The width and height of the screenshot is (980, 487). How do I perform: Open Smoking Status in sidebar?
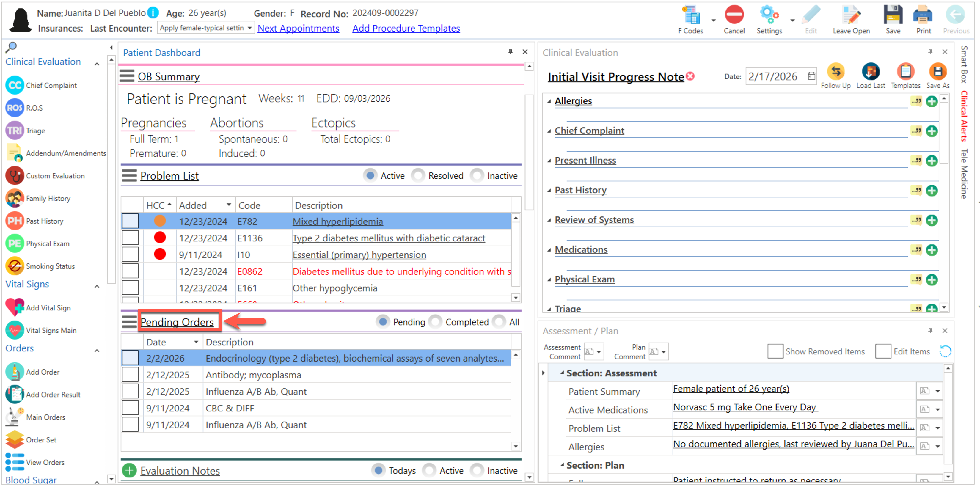[x=50, y=266]
